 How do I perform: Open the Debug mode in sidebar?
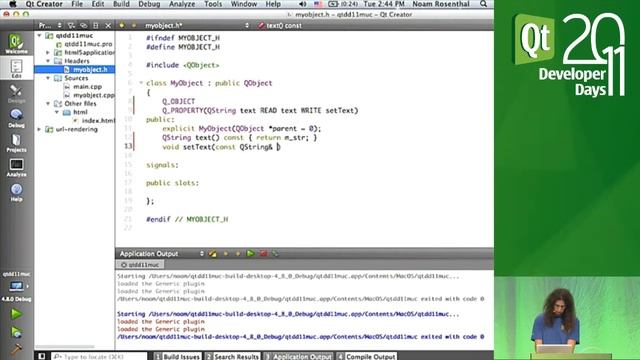coord(16,118)
